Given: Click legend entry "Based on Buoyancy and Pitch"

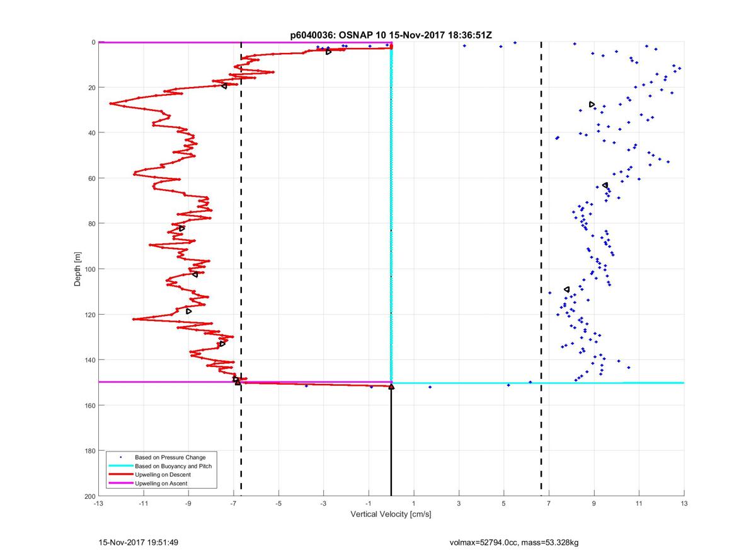Looking at the screenshot, I should pyautogui.click(x=173, y=466).
